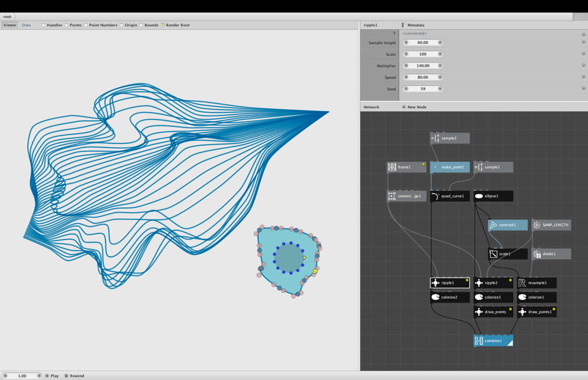Switch to the Data tab
588x380 pixels.
pos(26,25)
